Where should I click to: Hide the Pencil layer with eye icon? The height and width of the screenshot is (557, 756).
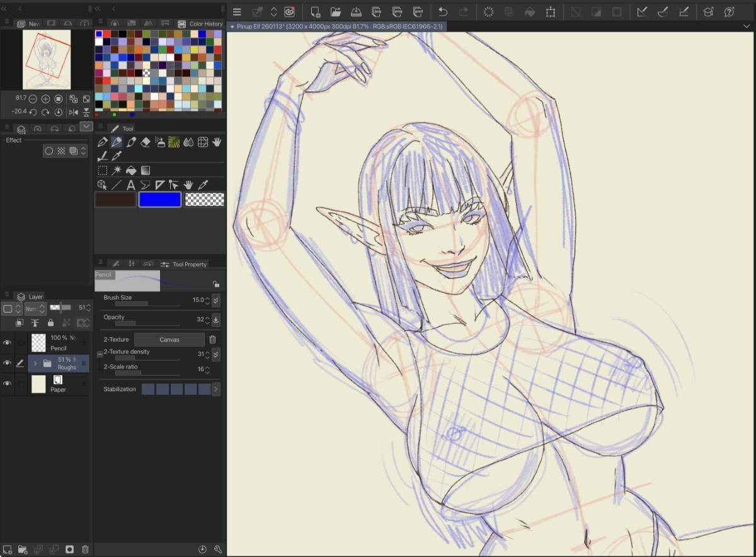point(8,343)
